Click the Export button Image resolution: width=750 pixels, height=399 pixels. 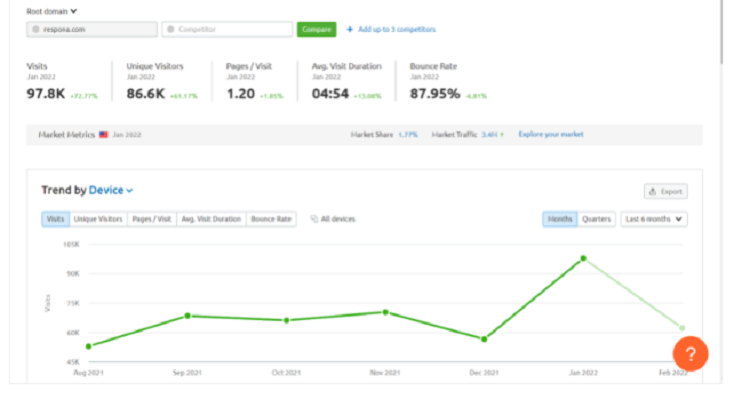click(x=665, y=191)
